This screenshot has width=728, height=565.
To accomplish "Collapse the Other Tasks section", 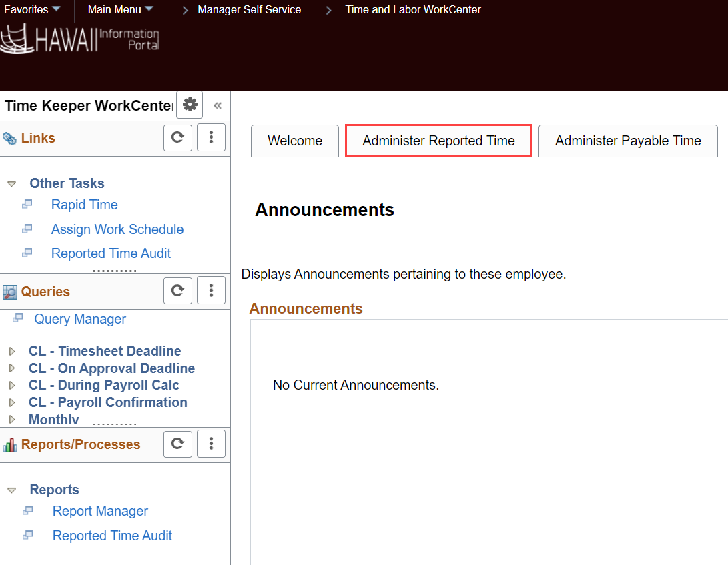I will point(12,183).
